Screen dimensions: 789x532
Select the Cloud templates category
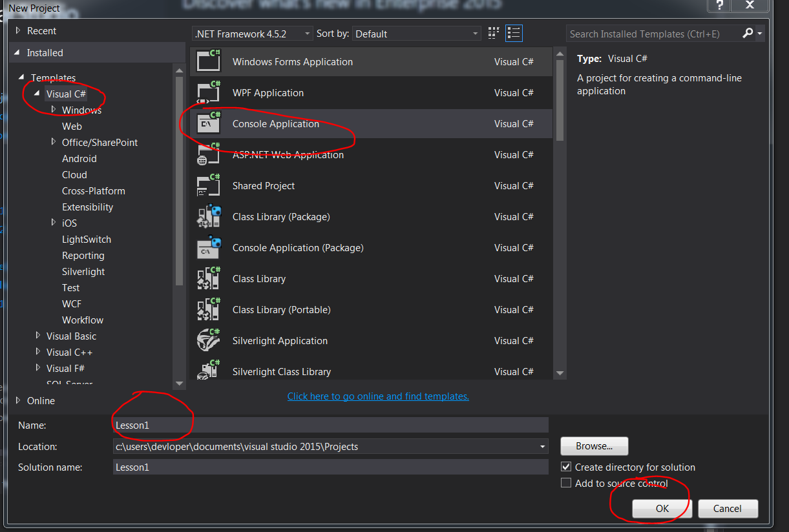click(74, 174)
